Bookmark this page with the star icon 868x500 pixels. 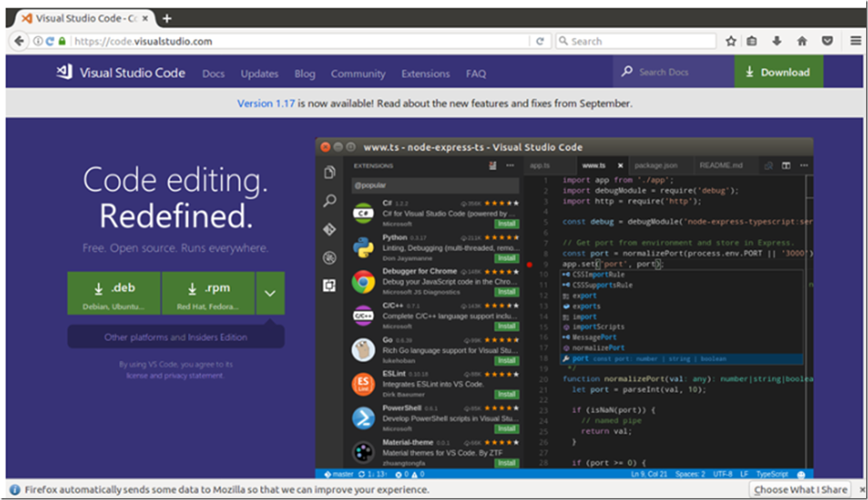pyautogui.click(x=731, y=41)
